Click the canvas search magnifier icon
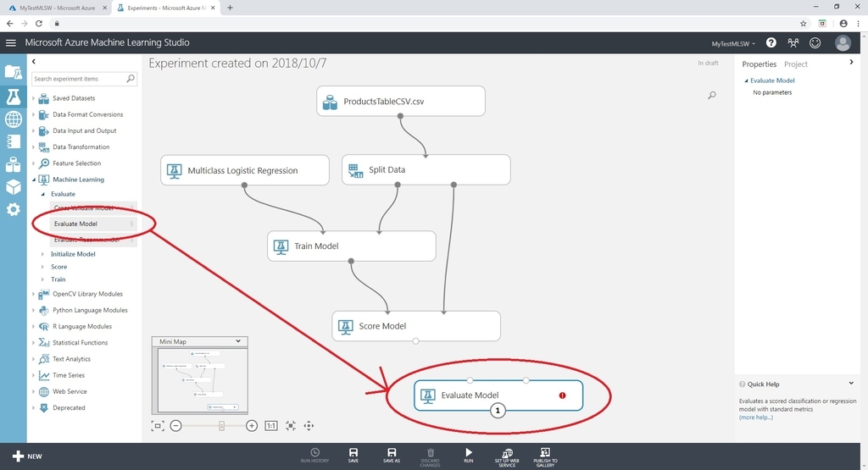 coord(712,95)
